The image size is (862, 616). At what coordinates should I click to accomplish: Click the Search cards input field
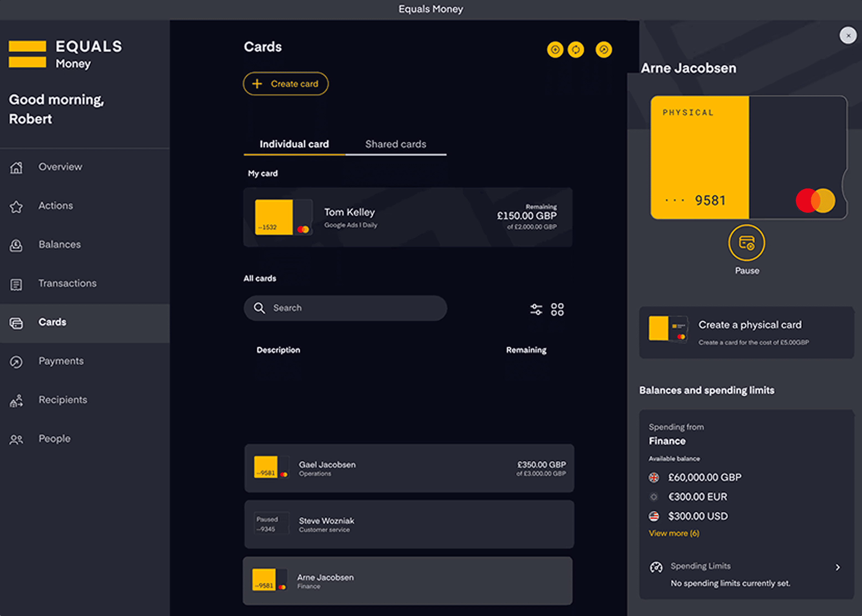(x=345, y=308)
